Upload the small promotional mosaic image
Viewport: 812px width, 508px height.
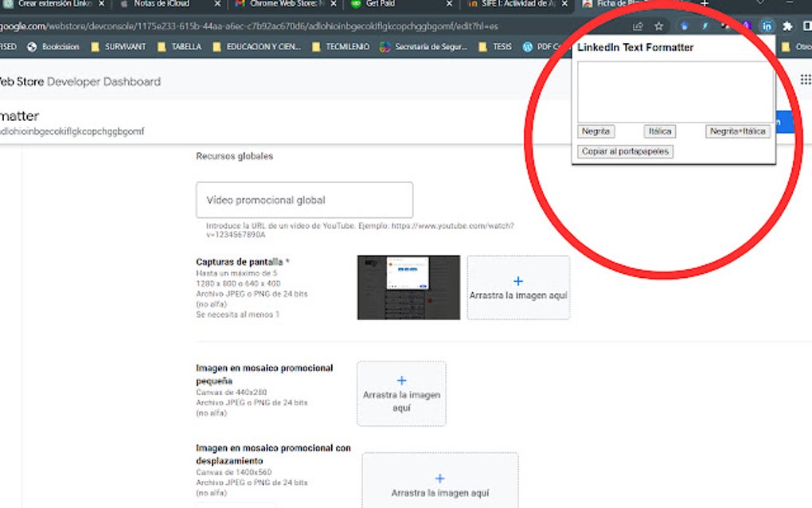401,393
